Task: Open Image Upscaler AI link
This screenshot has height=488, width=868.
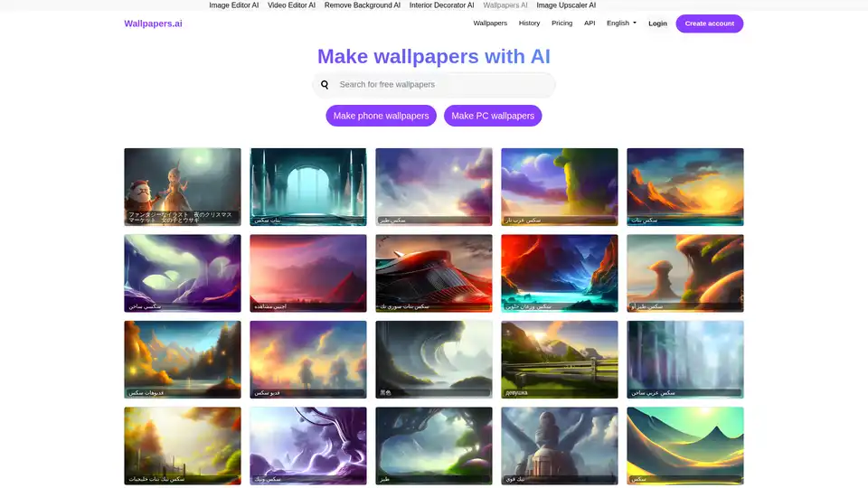Action: click(x=566, y=5)
